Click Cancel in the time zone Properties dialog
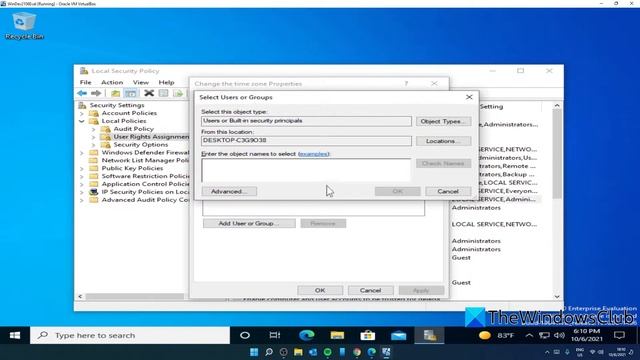The width and height of the screenshot is (640, 360). tap(370, 290)
